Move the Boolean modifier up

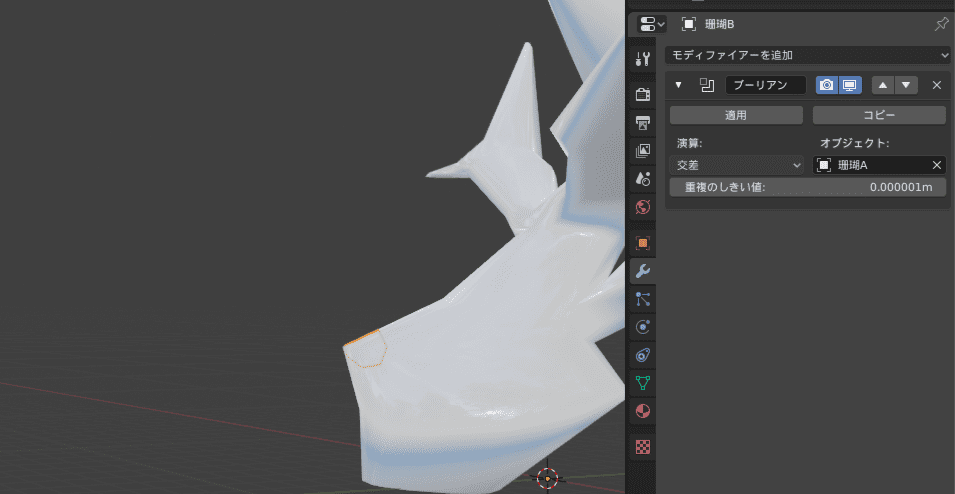pyautogui.click(x=883, y=85)
